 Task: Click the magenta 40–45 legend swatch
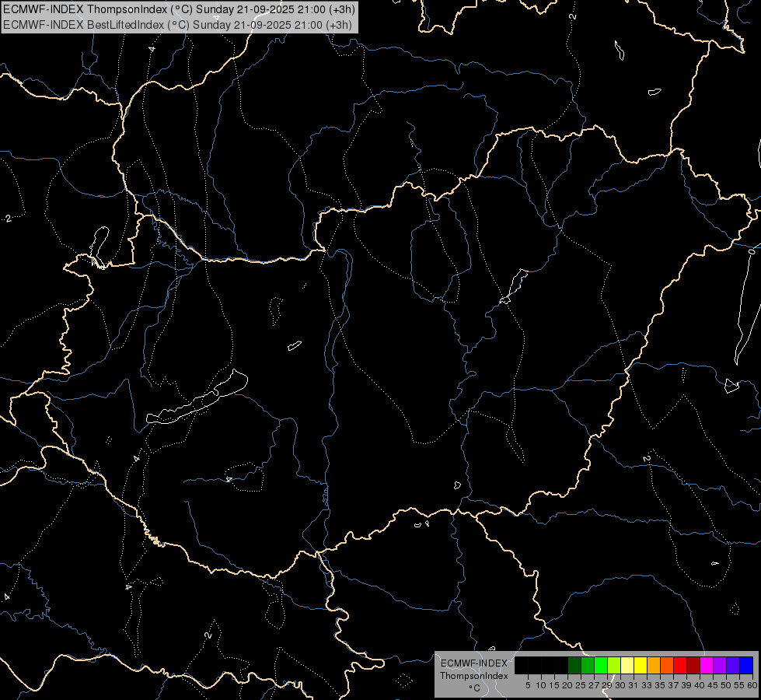click(x=706, y=665)
